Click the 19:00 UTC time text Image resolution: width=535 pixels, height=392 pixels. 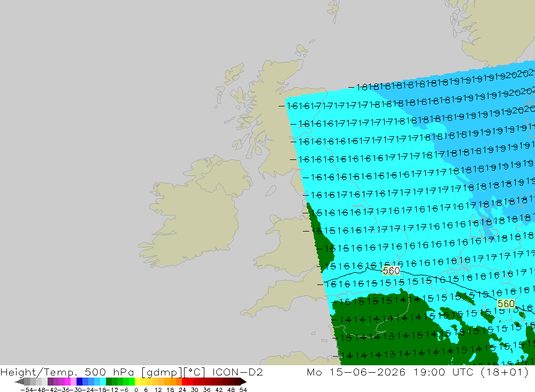click(444, 372)
